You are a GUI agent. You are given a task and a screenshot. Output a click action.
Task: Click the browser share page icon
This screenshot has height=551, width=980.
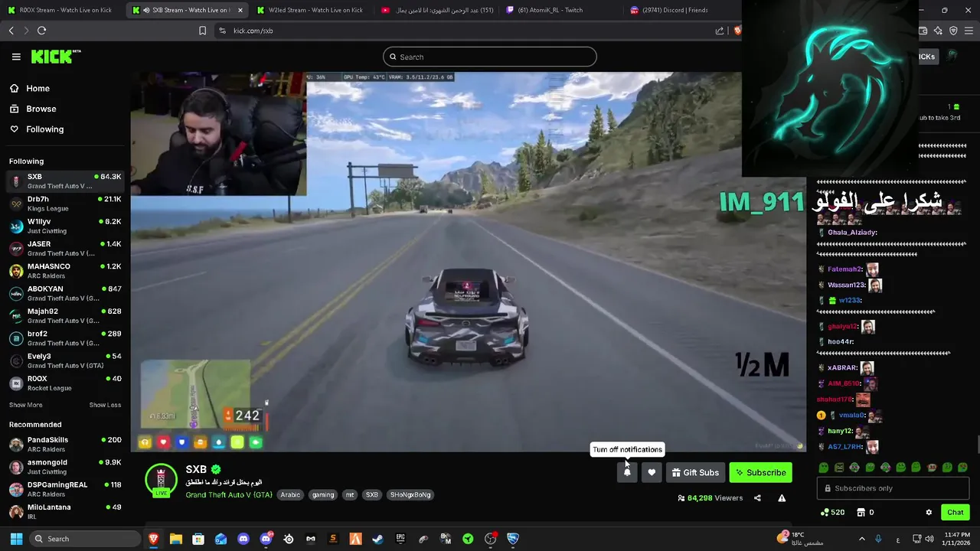click(x=720, y=31)
